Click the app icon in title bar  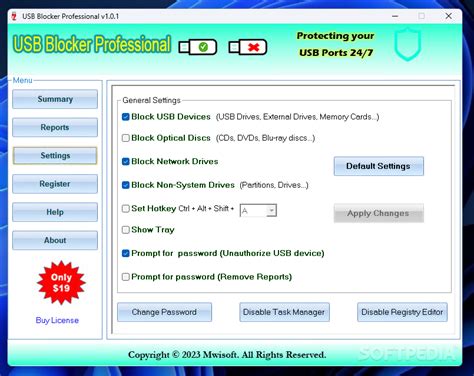[14, 16]
